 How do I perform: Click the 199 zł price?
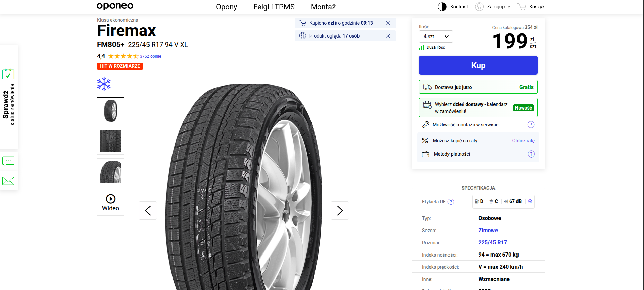[515, 41]
